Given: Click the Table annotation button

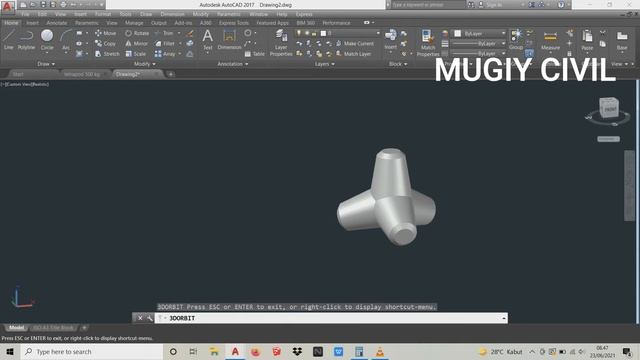Looking at the screenshot, I should 255,54.
